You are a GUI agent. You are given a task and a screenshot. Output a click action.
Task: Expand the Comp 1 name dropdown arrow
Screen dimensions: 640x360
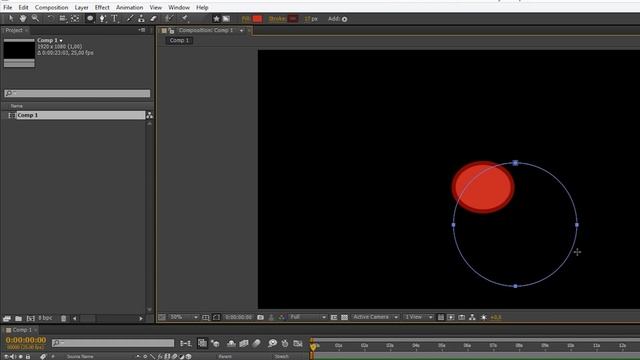[x=61, y=40]
